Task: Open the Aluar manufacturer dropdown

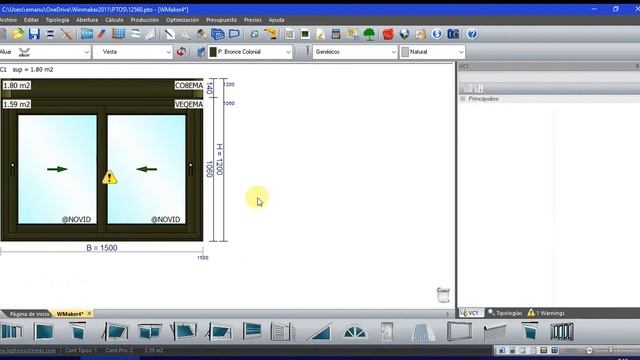Action: tap(45, 52)
